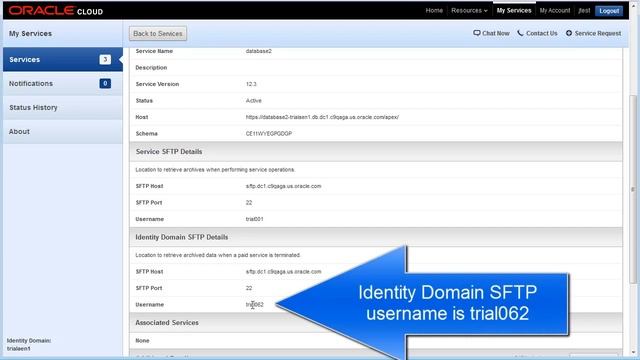Click the Service Version value 12.3
This screenshot has height=360, width=640.
[251, 84]
